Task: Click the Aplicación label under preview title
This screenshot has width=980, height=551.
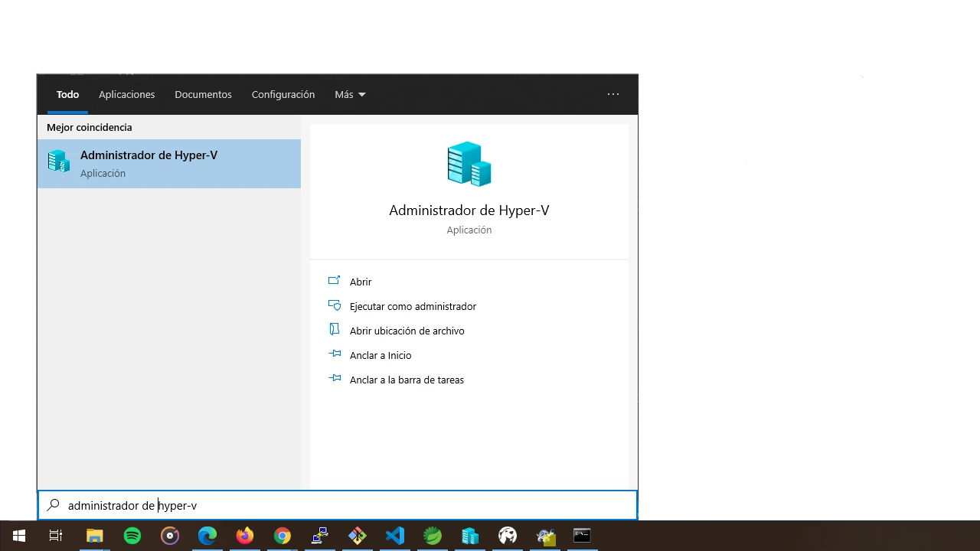Action: coord(469,230)
